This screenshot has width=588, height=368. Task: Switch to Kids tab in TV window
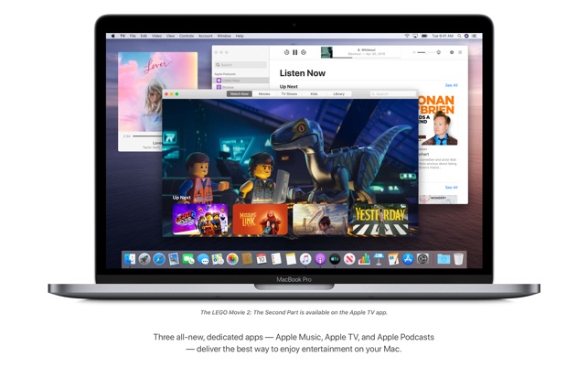pyautogui.click(x=314, y=94)
